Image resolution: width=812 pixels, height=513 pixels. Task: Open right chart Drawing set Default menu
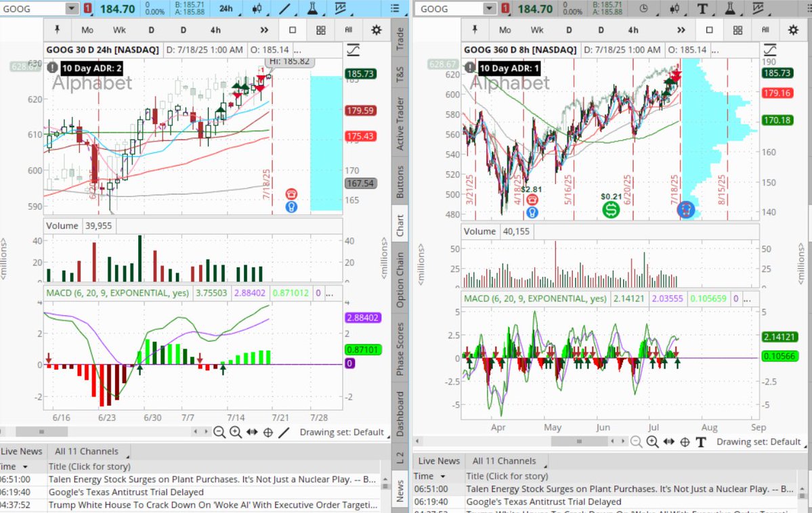click(758, 442)
